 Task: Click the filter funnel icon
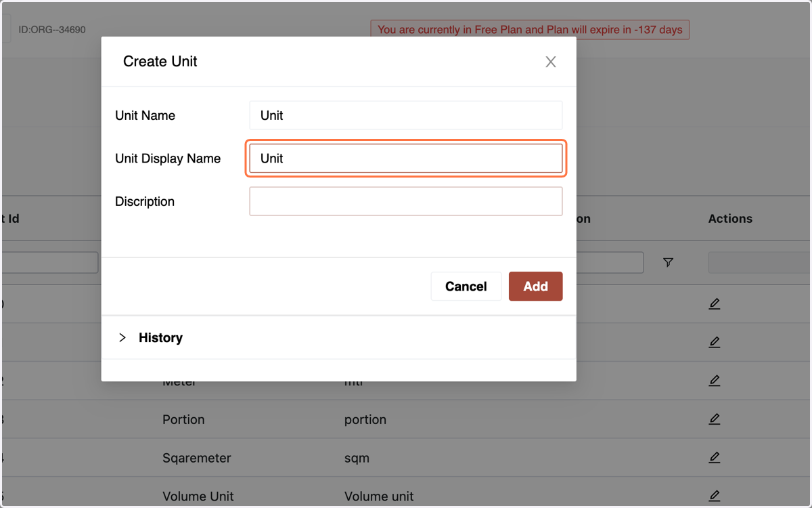pyautogui.click(x=668, y=262)
